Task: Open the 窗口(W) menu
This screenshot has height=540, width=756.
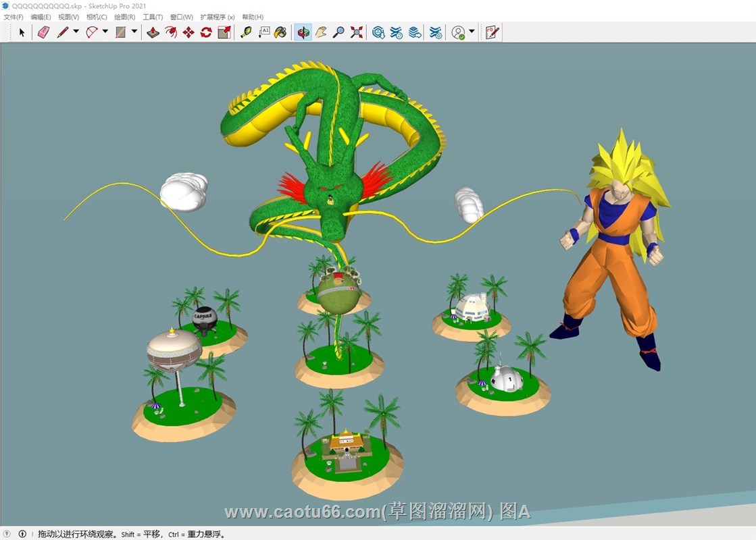Action: [x=182, y=17]
